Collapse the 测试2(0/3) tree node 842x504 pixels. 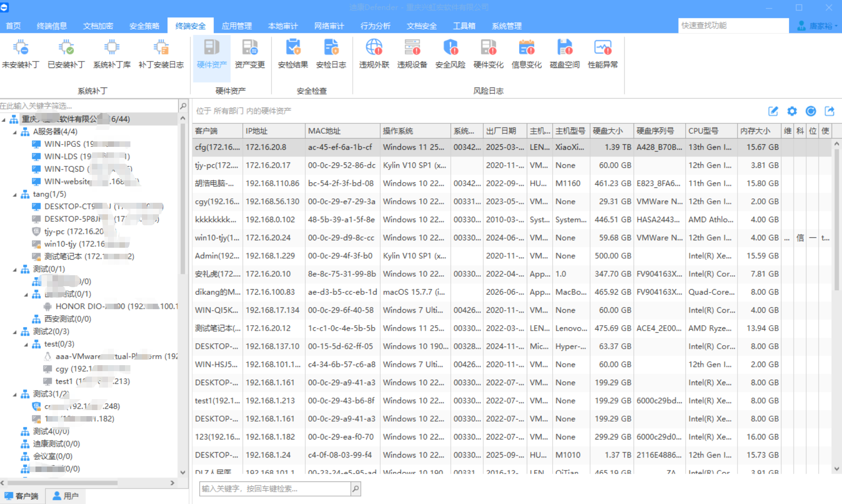point(14,332)
